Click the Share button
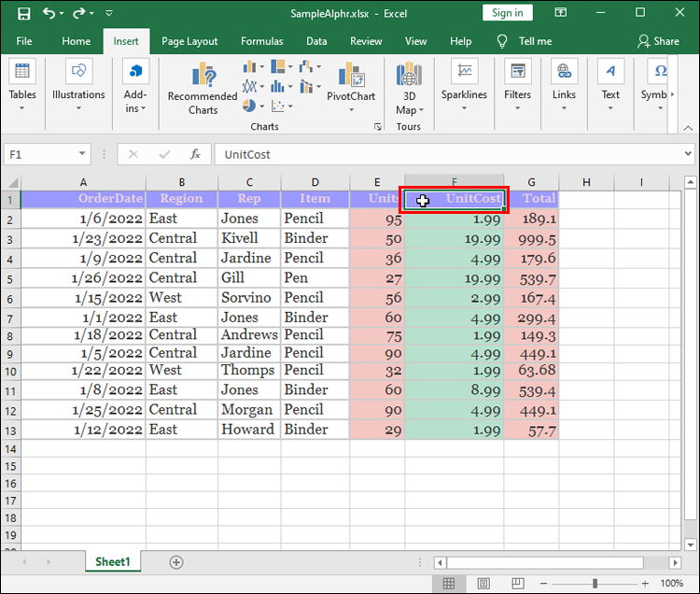This screenshot has height=594, width=700. point(658,41)
